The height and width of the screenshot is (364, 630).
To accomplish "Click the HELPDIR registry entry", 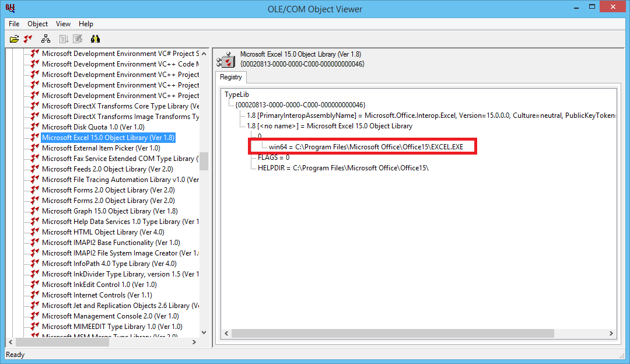I will coord(343,167).
